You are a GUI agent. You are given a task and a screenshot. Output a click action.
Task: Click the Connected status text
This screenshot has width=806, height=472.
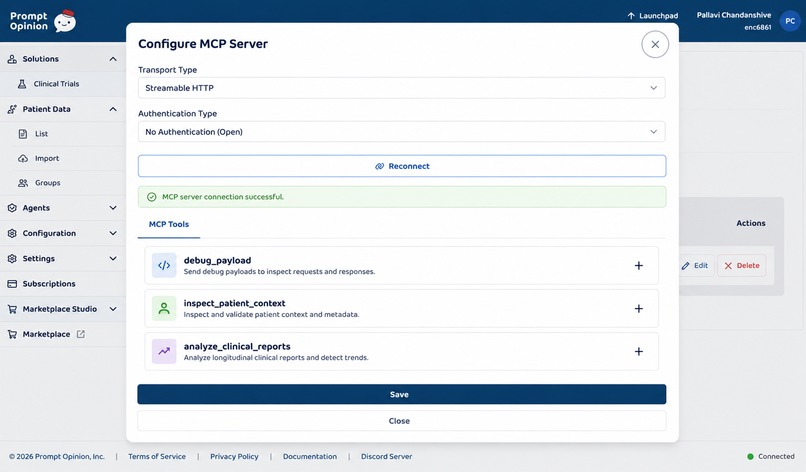776,457
